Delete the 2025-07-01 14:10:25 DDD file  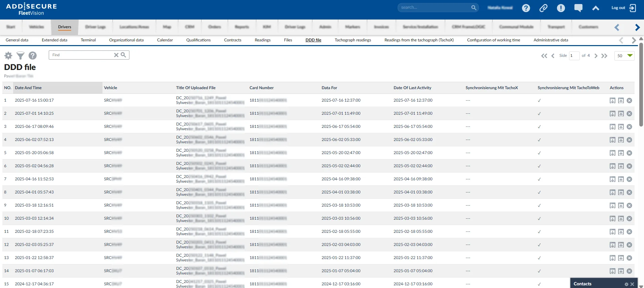click(629, 113)
